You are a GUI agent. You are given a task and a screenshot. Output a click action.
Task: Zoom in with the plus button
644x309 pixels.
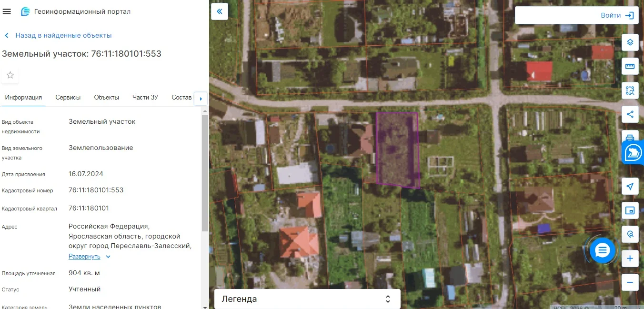click(x=630, y=259)
